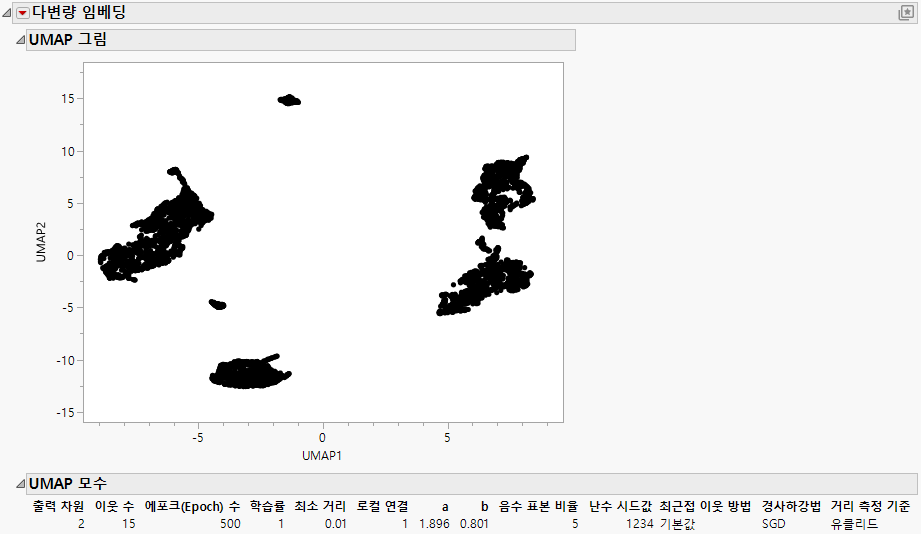
Task: Click the neighbors value 15 in table
Action: click(x=129, y=523)
